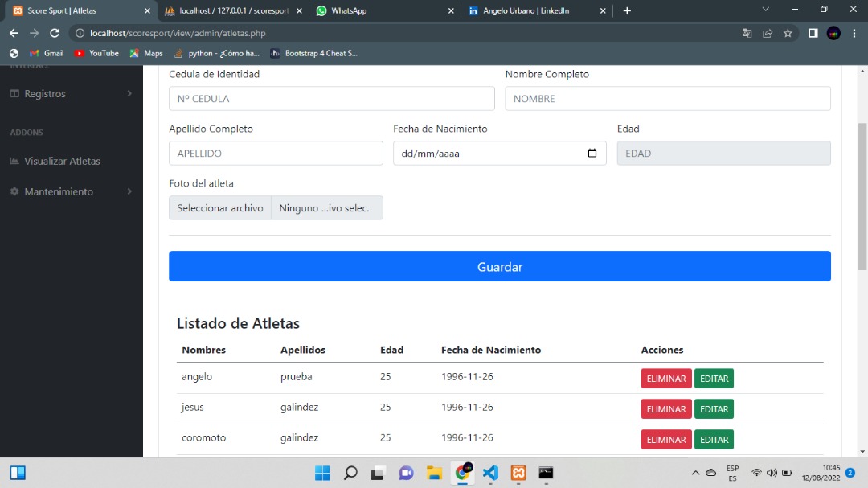Screen dimensions: 868x488
Task: Click the share icon in address bar
Action: (768, 33)
